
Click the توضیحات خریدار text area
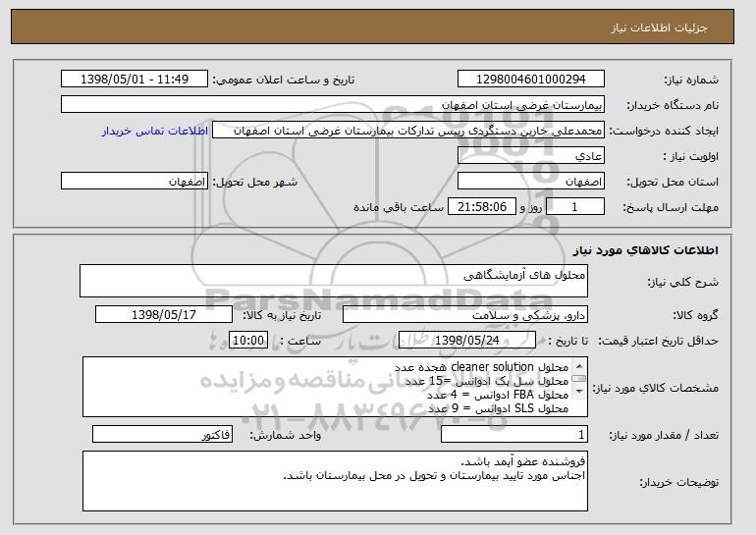pyautogui.click(x=335, y=481)
